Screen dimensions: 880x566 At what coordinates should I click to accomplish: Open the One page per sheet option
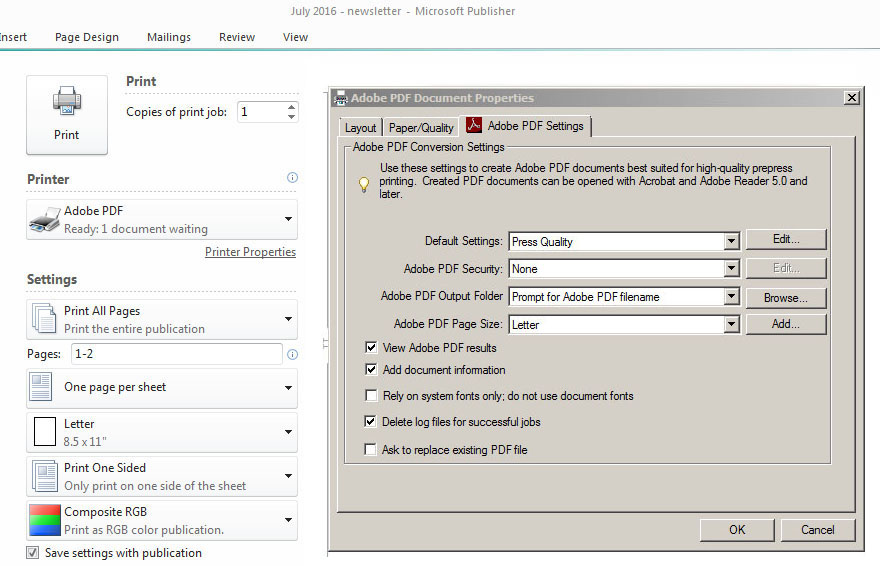(x=162, y=388)
